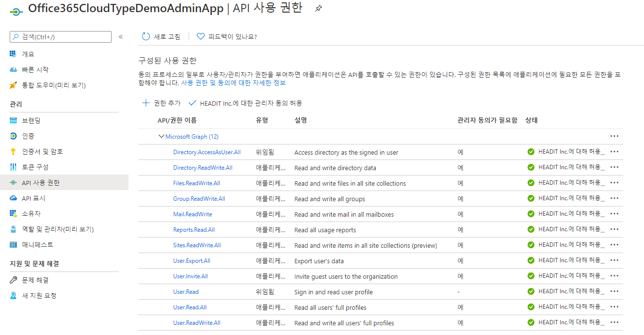
Task: Click the app registration icon beside title
Action: tap(16, 11)
